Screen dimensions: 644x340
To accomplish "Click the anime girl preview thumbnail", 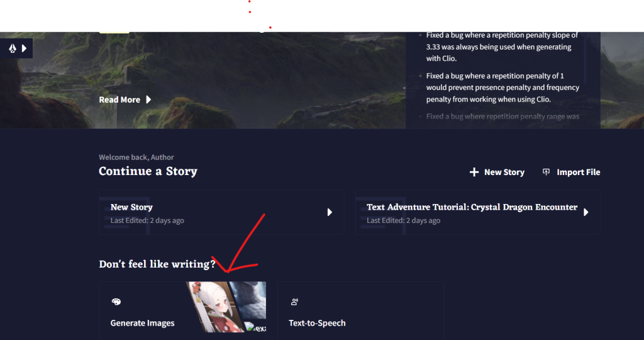I will coord(209,307).
